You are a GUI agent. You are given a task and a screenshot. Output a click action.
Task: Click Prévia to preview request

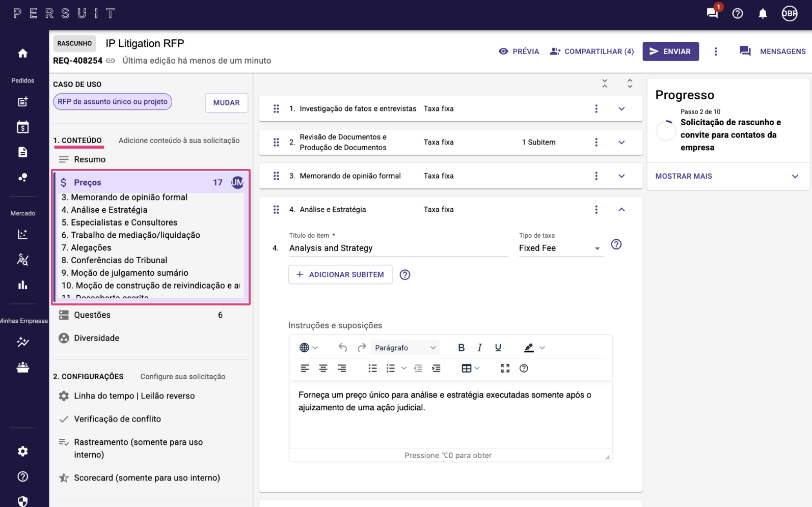519,51
